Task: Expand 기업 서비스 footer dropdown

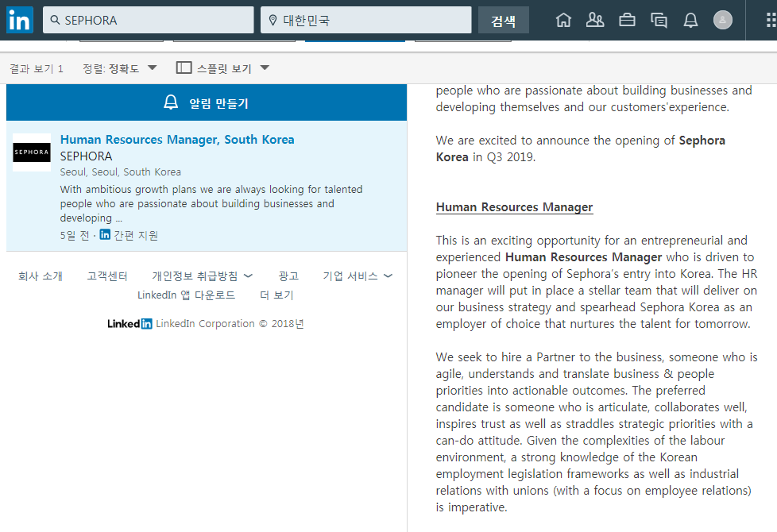Action: click(358, 276)
